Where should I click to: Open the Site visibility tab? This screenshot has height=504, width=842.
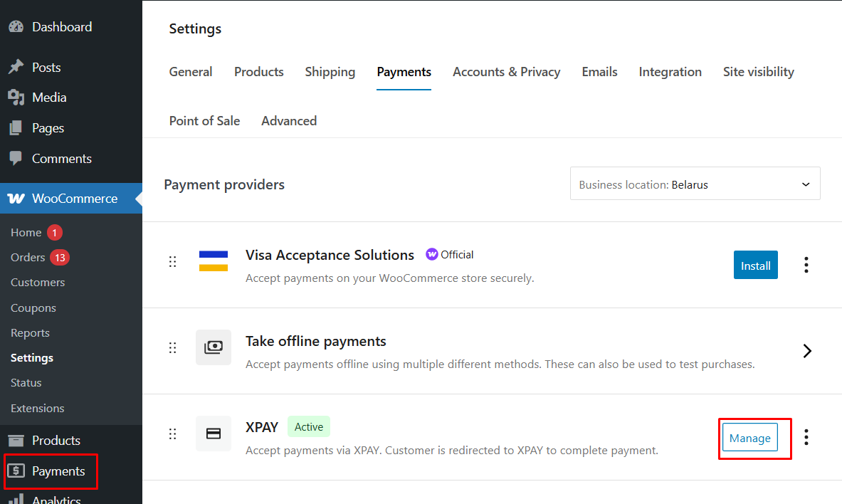pyautogui.click(x=758, y=72)
